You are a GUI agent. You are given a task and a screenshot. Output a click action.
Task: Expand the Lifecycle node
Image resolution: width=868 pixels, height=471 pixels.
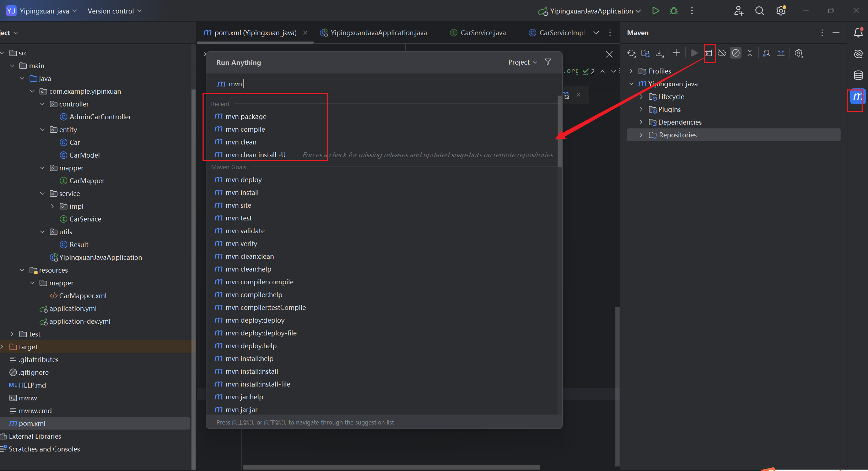pos(641,97)
